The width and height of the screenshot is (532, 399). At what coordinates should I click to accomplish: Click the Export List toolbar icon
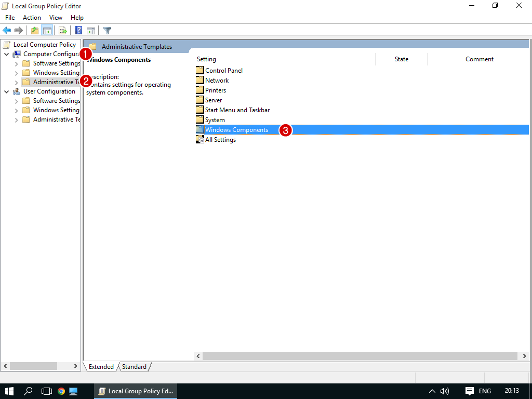pyautogui.click(x=62, y=31)
